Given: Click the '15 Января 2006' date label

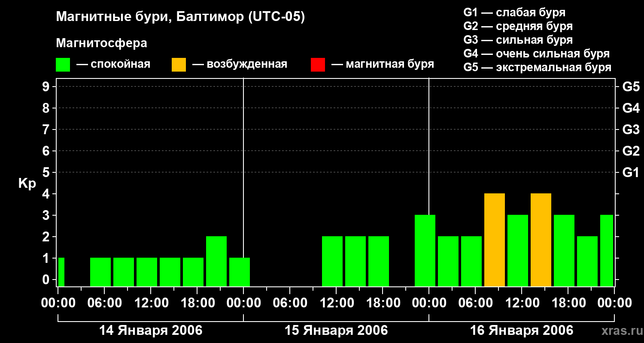Looking at the screenshot, I should point(336,331).
